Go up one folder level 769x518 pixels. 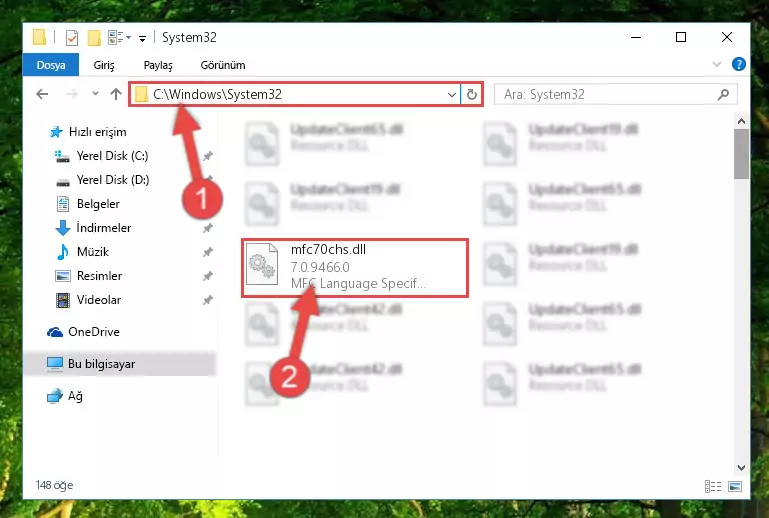pyautogui.click(x=116, y=94)
